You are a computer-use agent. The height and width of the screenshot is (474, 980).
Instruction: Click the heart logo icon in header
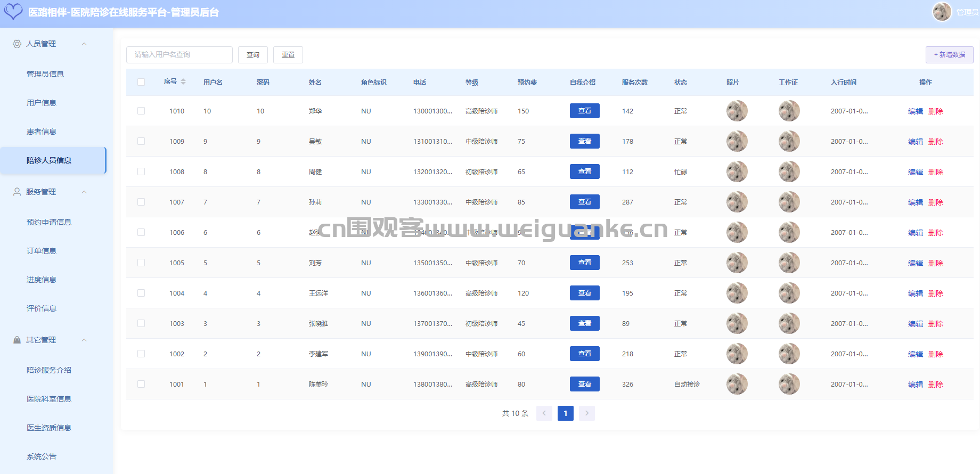(x=13, y=12)
